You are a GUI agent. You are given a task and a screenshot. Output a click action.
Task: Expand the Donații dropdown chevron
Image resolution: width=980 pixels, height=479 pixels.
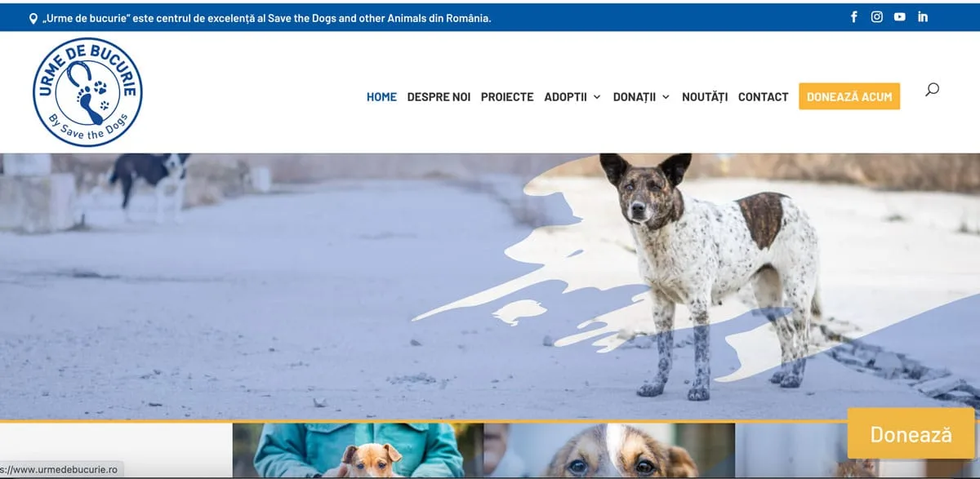pyautogui.click(x=666, y=97)
